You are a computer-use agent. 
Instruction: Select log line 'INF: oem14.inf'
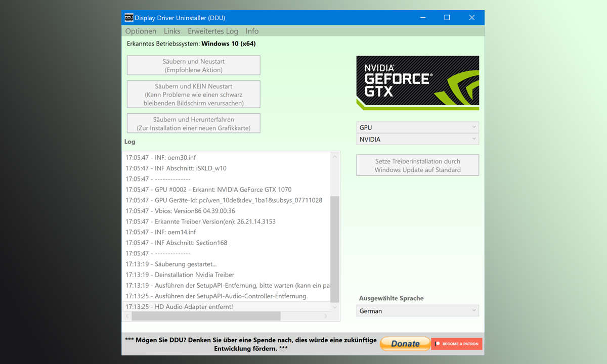(226, 232)
